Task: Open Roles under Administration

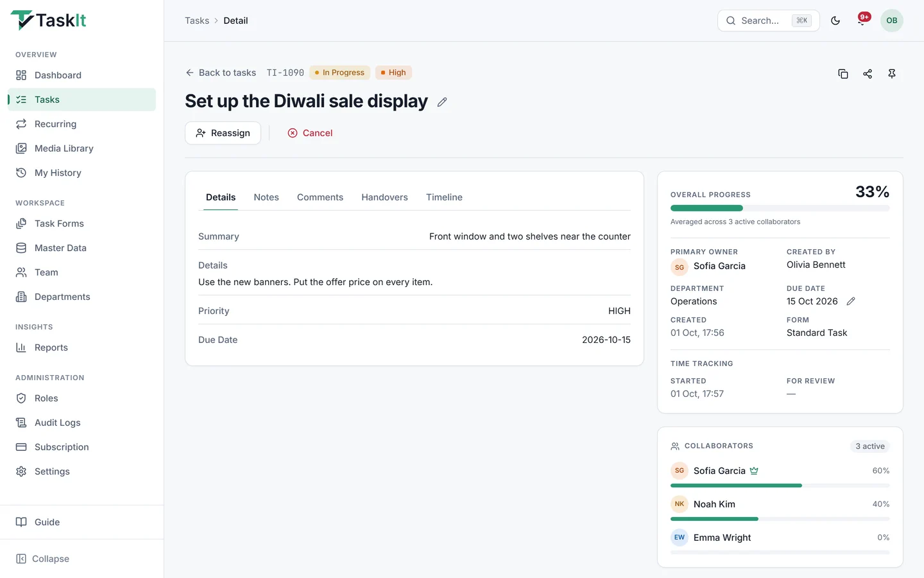Action: pos(81,398)
